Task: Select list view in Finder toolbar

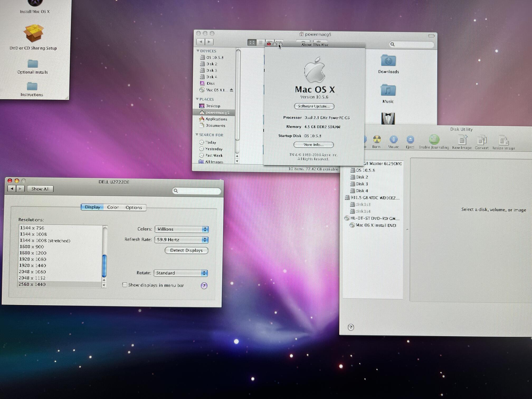Action: [260, 42]
